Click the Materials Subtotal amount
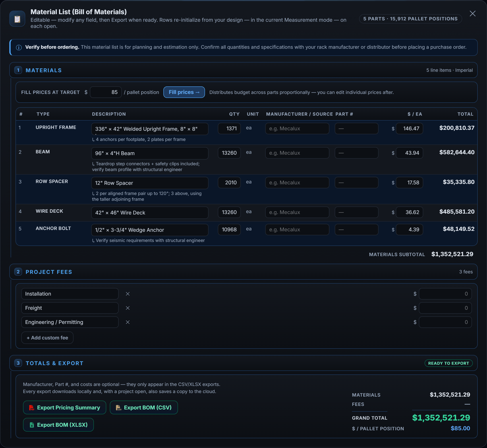Screen dimensions: 487x448 [452, 254]
